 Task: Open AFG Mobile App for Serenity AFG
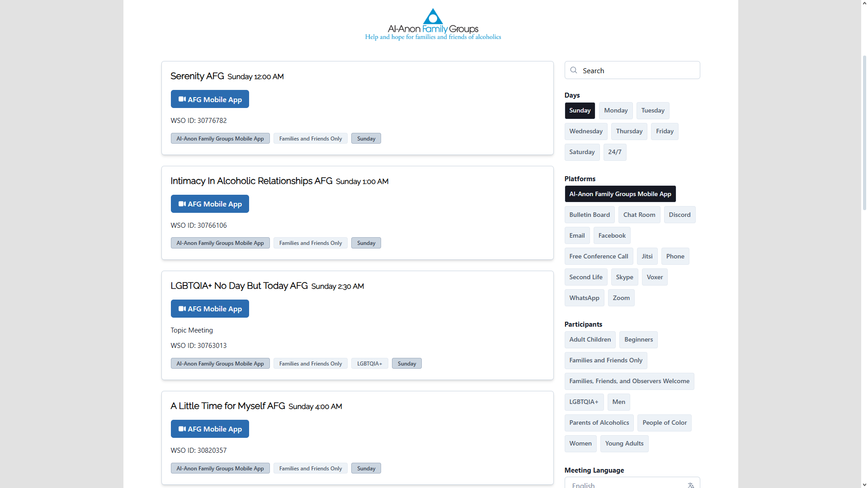click(x=210, y=99)
